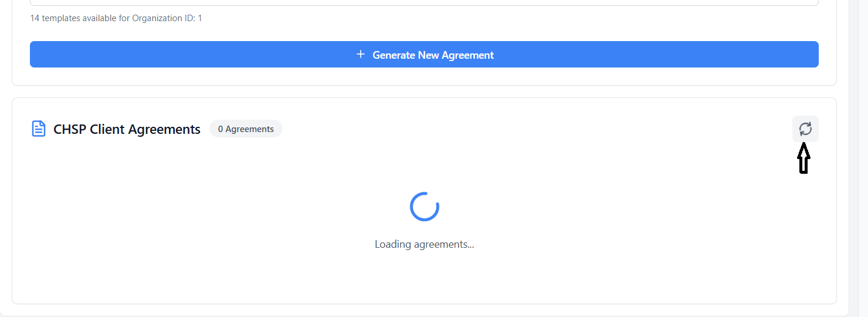Click the digit 0 in agreements badge
The width and height of the screenshot is (868, 317).
click(x=221, y=129)
